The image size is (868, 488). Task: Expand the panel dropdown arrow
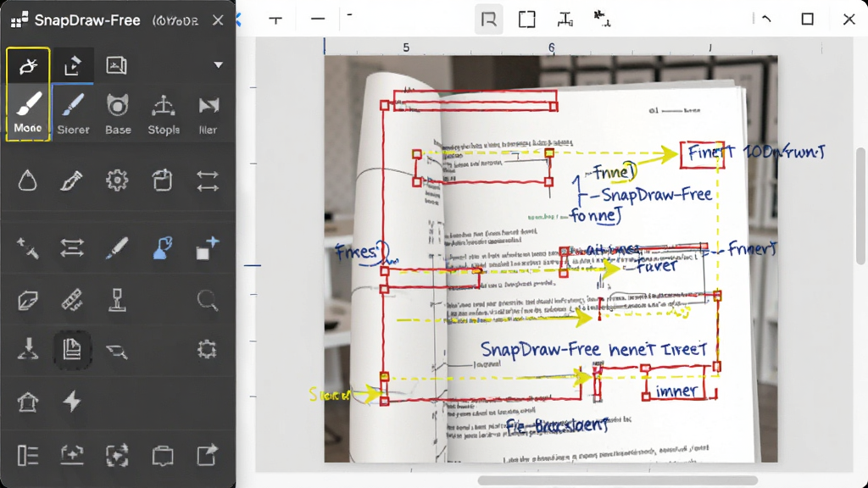[x=219, y=64]
